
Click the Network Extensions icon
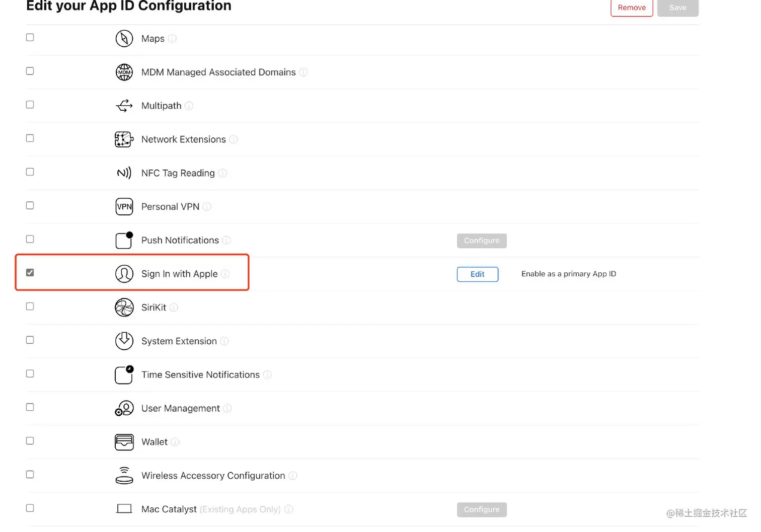[x=124, y=139]
